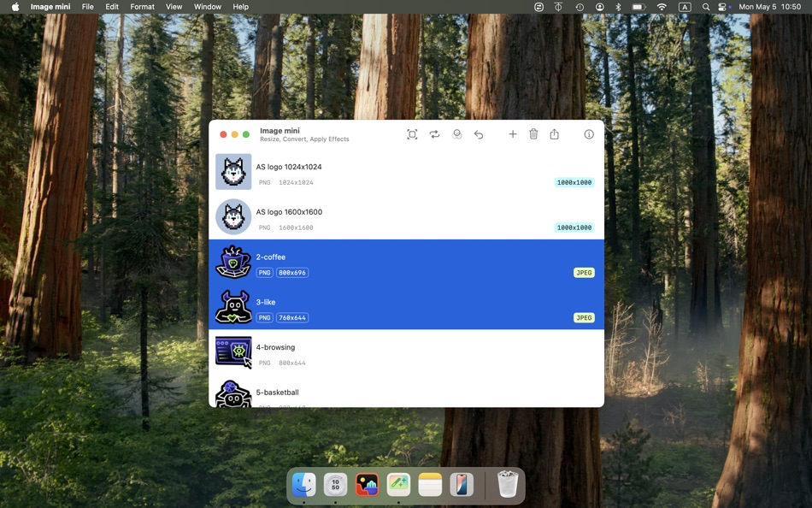Viewport: 812px width, 508px height.
Task: Open the Edit menu
Action: [112, 7]
